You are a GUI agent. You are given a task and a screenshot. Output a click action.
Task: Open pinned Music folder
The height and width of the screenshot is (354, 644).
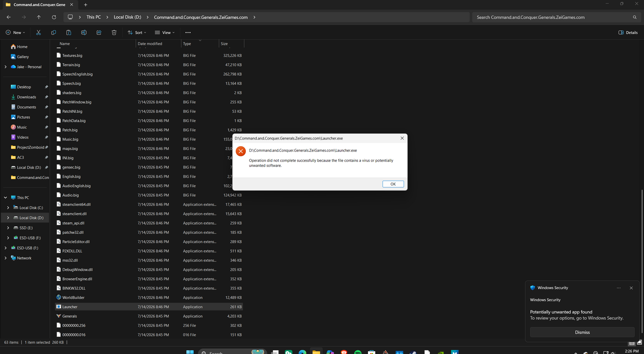(22, 127)
